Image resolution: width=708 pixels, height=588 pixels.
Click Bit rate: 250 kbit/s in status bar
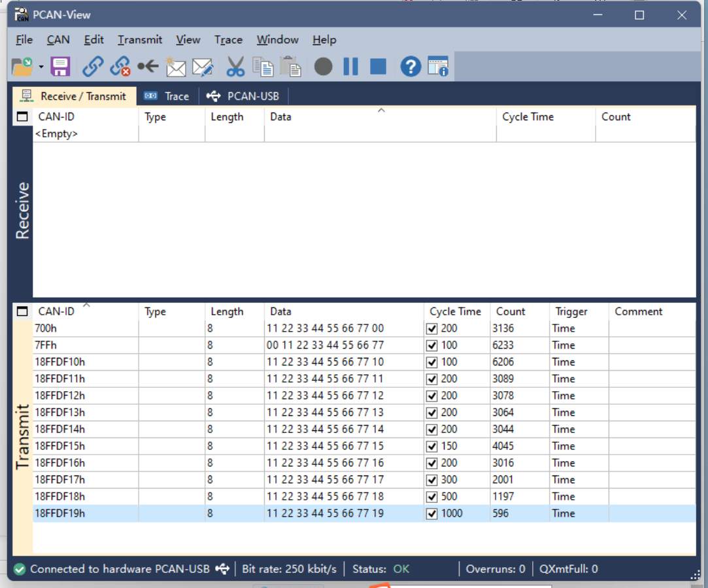click(289, 569)
